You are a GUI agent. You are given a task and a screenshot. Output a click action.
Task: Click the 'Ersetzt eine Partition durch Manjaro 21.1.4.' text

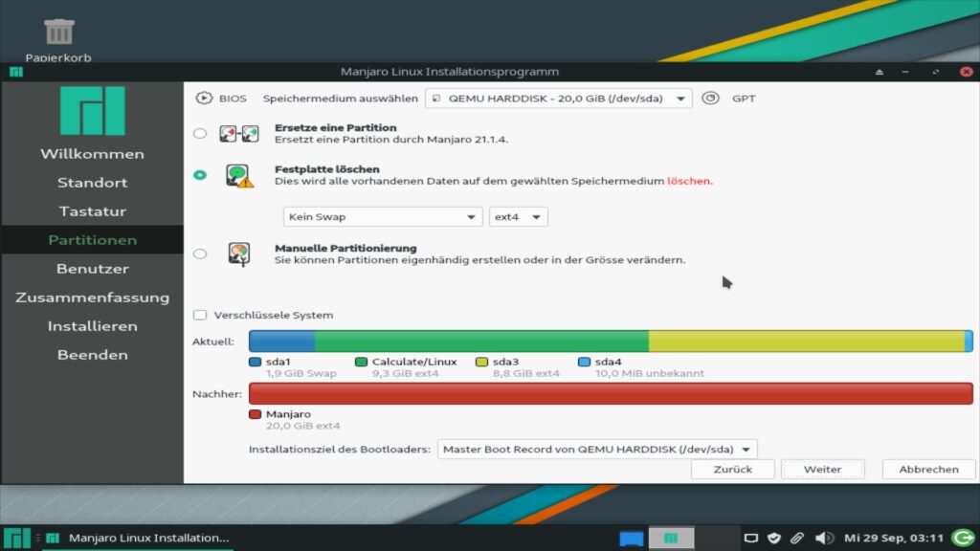391,140
